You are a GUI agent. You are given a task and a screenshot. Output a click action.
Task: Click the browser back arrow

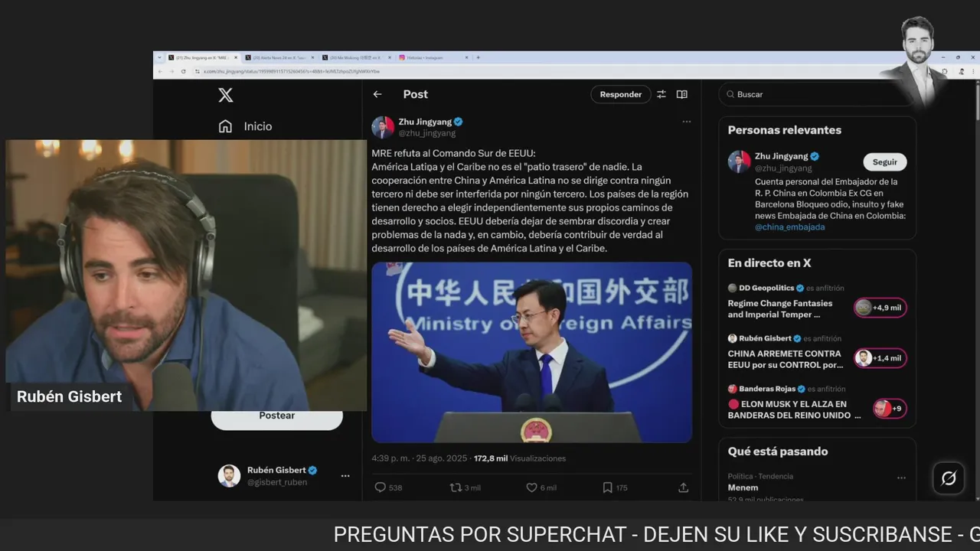point(161,71)
